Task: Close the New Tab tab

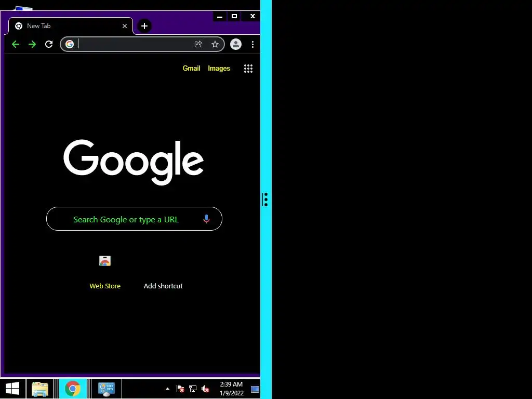Action: point(125,26)
